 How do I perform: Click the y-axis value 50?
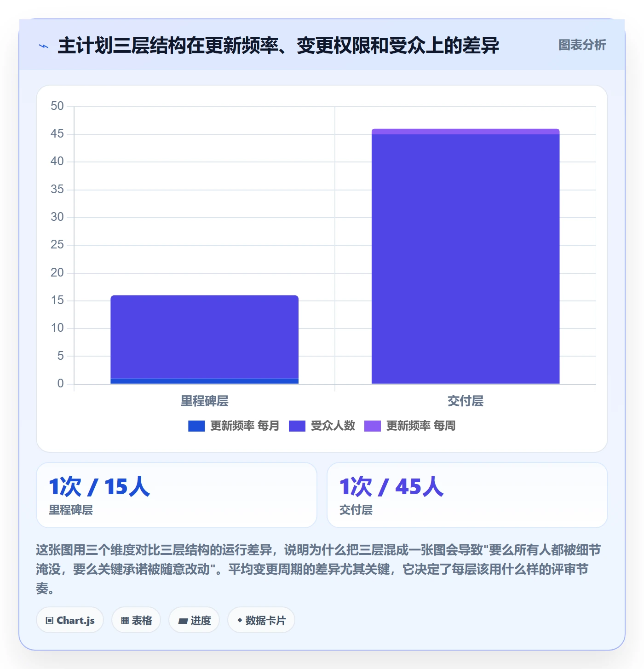click(x=57, y=106)
